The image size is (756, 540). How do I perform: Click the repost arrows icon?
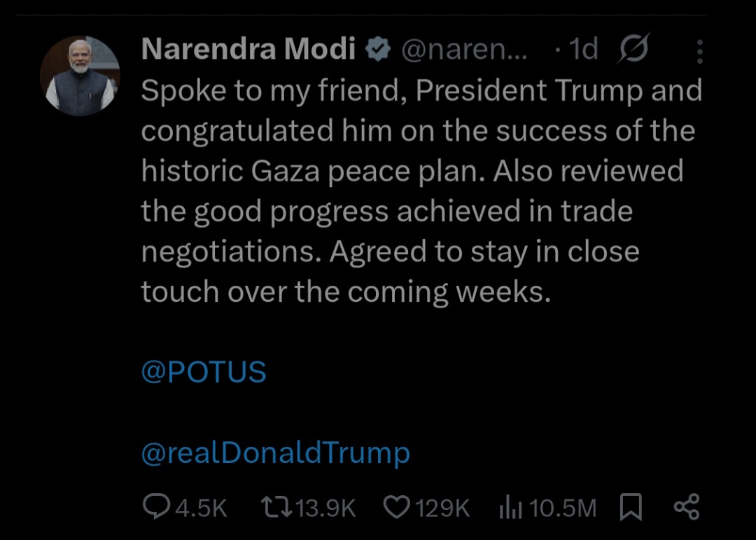click(x=276, y=507)
